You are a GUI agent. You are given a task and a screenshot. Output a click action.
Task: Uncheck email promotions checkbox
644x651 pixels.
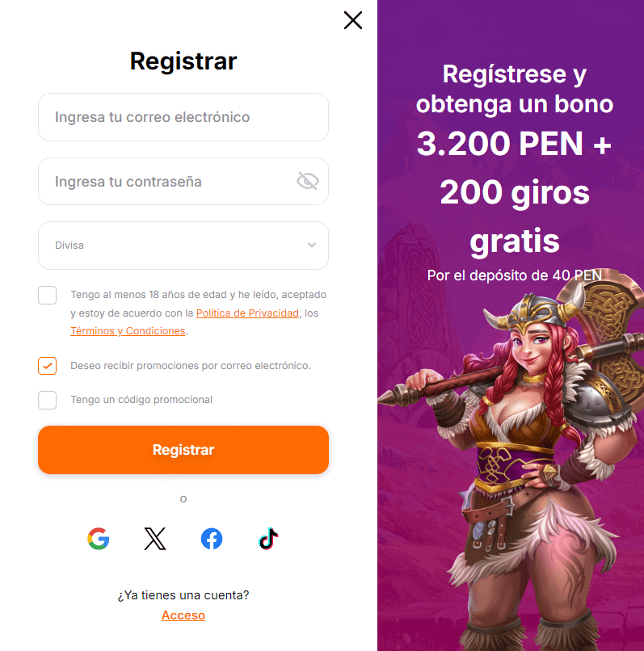(48, 366)
